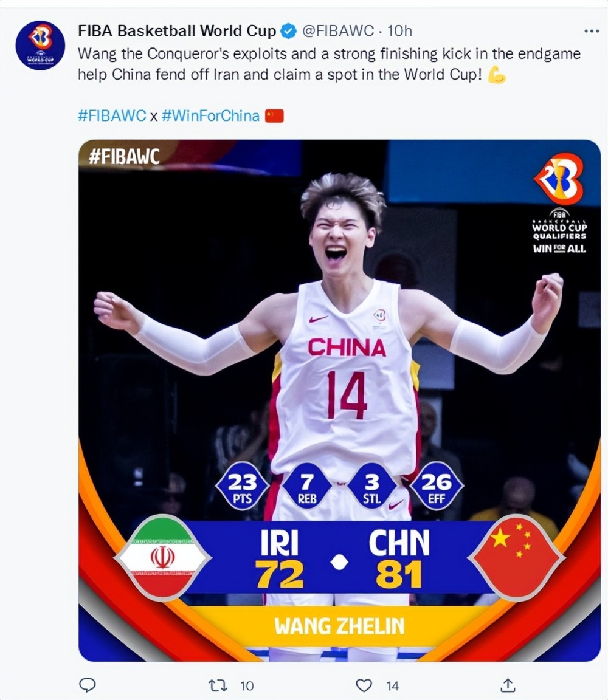Open the #FIBAWC hashtag in the tweet text
The image size is (608, 700).
pyautogui.click(x=112, y=115)
